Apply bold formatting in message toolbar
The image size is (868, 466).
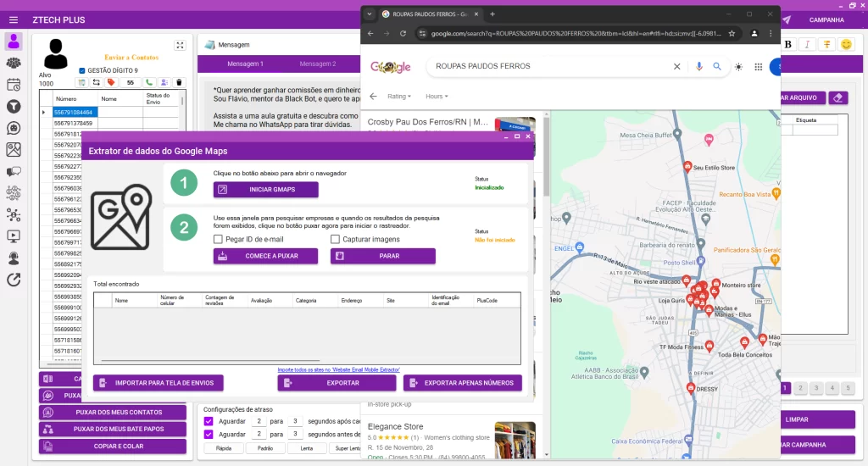coord(788,44)
